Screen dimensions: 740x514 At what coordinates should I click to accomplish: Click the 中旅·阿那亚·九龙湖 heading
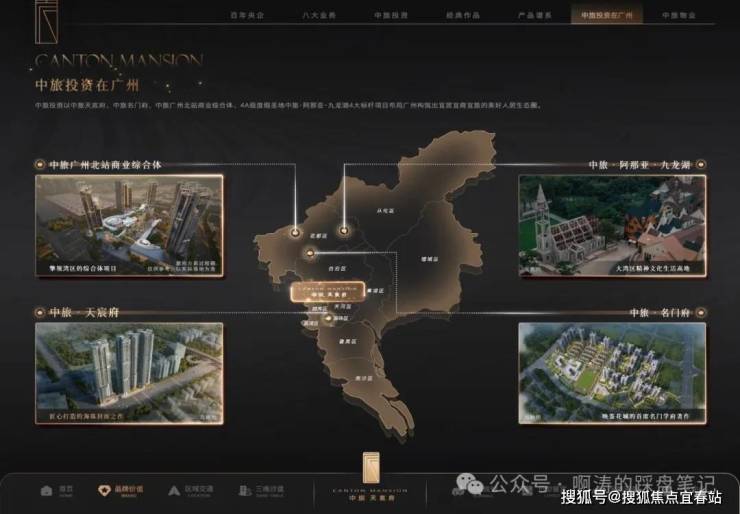click(639, 165)
